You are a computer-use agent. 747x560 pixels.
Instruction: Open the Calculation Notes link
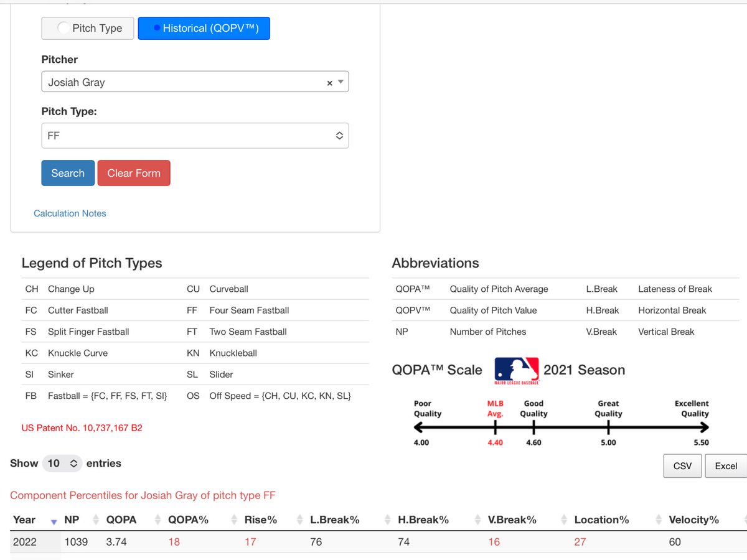70,213
